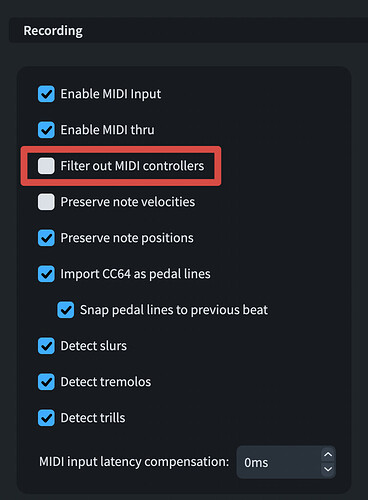Decrease latency compensation with the down arrow
Image resolution: width=368 pixels, height=500 pixels.
[328, 469]
